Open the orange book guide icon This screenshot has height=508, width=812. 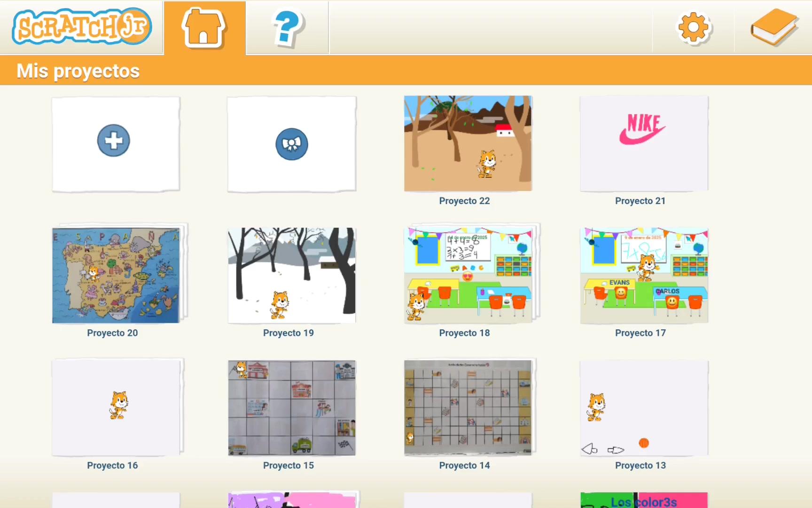pos(774,28)
